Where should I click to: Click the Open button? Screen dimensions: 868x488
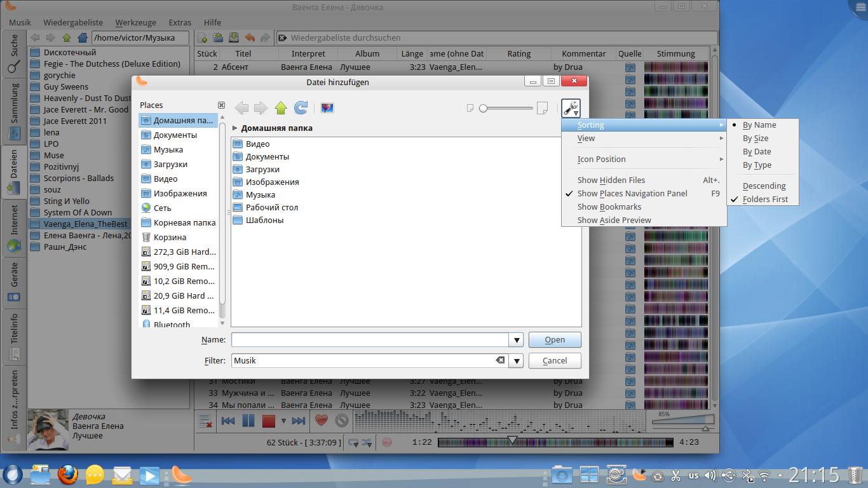click(554, 340)
